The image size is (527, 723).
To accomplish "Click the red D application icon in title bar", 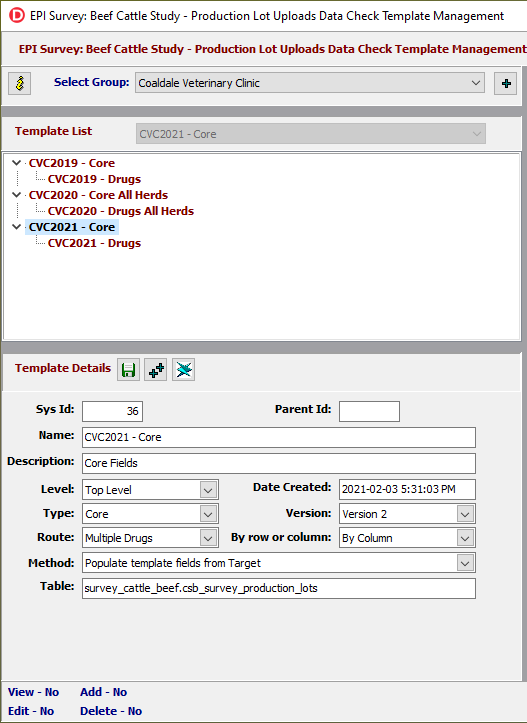I will click(x=17, y=16).
